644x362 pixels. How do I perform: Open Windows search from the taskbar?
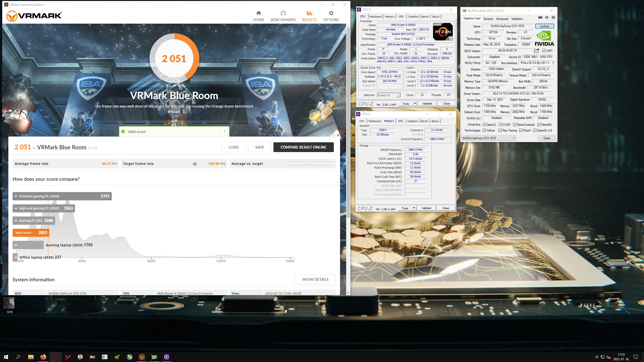(18, 357)
